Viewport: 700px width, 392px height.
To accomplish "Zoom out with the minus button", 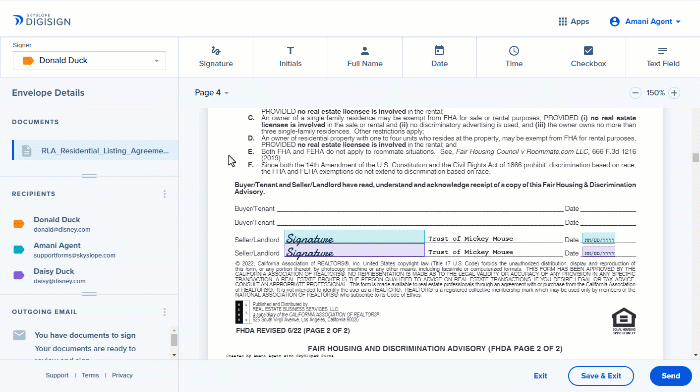I will click(635, 93).
